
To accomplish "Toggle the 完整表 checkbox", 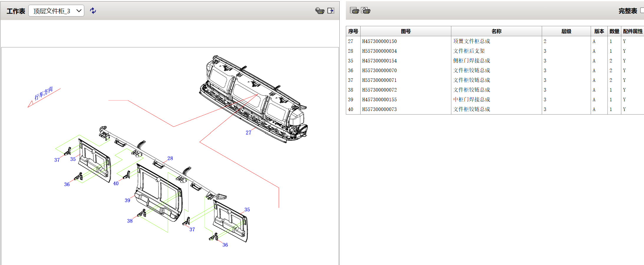I will coord(642,11).
